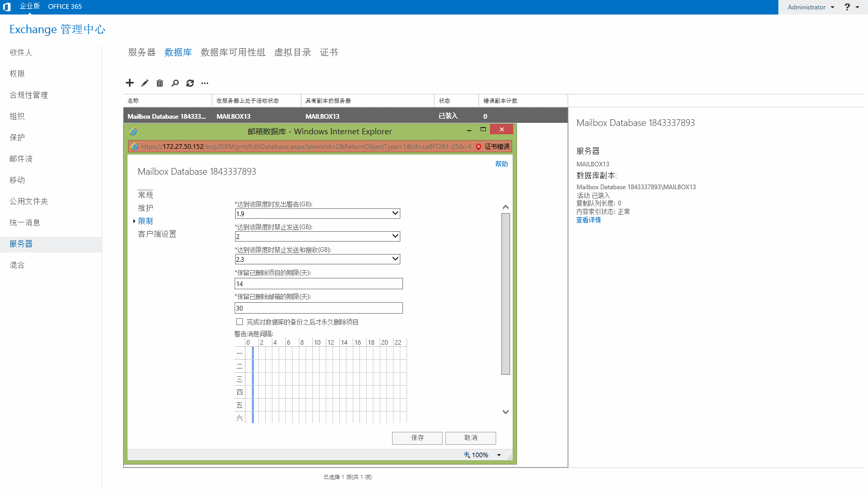Expand the zoom level dropdown arrow
Screen dimensions: 868x493
pos(499,455)
